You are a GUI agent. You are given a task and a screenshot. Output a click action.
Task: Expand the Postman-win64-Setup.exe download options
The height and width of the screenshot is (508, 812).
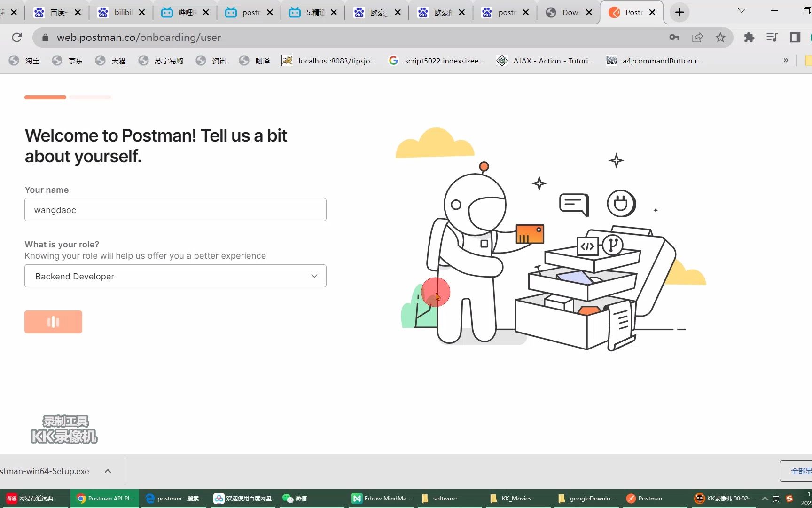[108, 471]
